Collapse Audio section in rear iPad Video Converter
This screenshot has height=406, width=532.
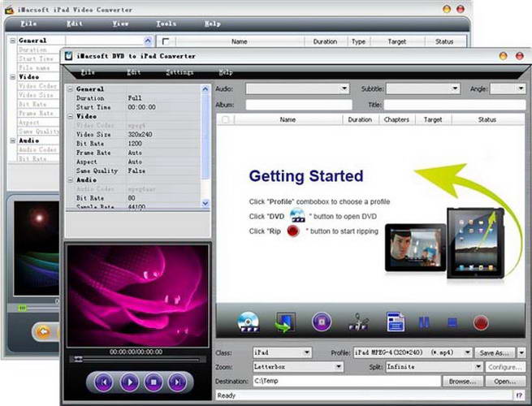[x=12, y=140]
